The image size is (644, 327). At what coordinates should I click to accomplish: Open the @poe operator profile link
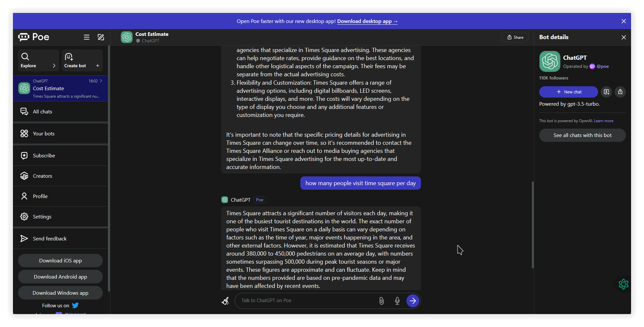coord(602,66)
